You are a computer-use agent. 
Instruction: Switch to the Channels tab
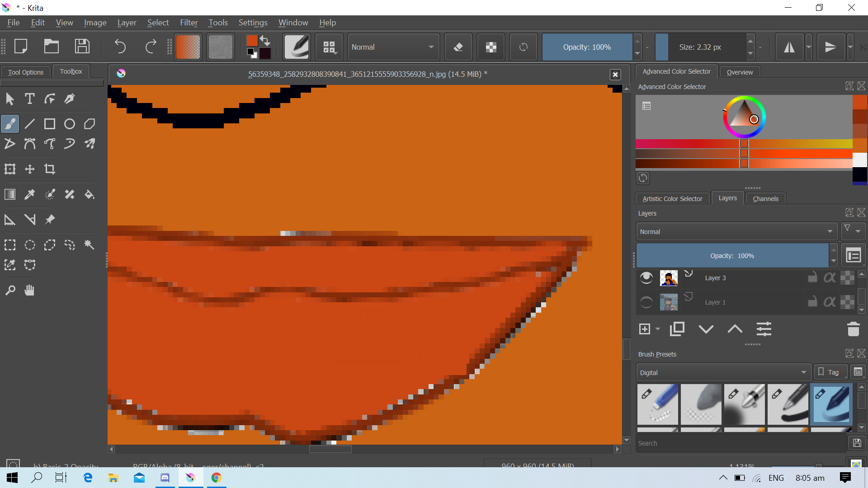pyautogui.click(x=765, y=198)
